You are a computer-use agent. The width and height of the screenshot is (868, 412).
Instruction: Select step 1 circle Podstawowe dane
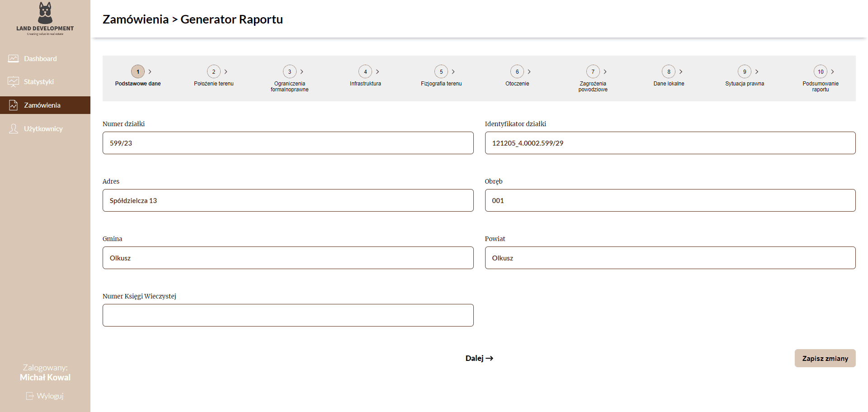tap(138, 71)
